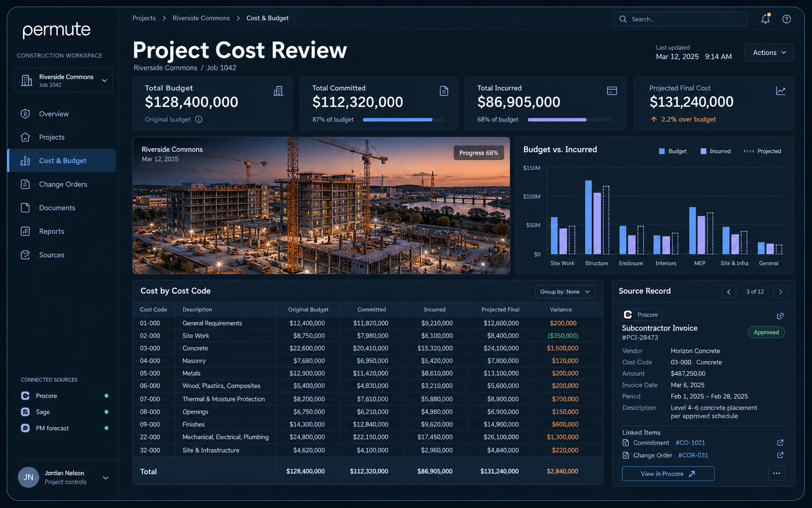
Task: Click the Search input field
Action: tap(680, 19)
